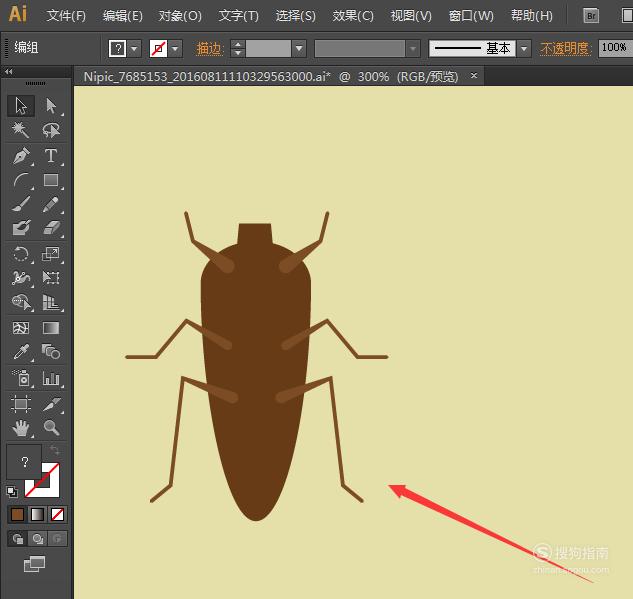Collapse the tools panel double arrows
The image size is (633, 599).
pos(9,71)
